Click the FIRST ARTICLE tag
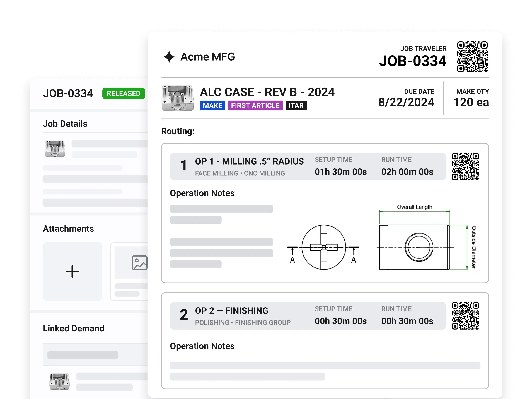532x399 pixels. pos(255,106)
